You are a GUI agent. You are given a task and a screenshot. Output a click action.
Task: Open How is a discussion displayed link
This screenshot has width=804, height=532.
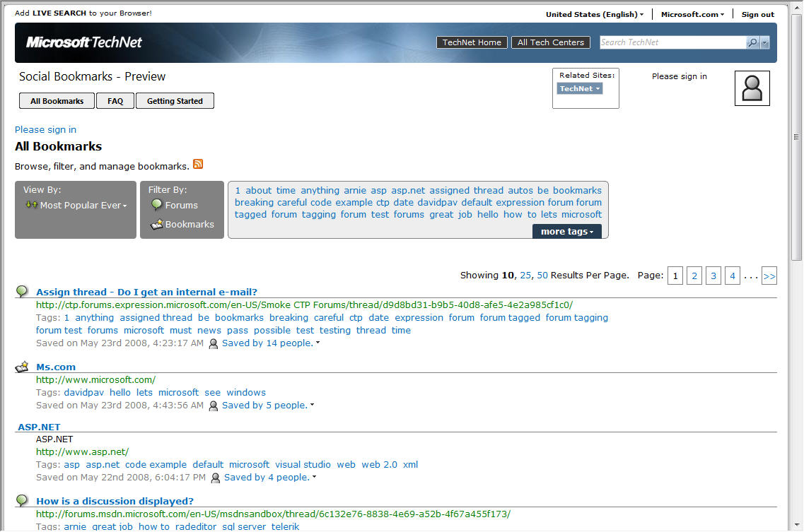[x=115, y=501]
